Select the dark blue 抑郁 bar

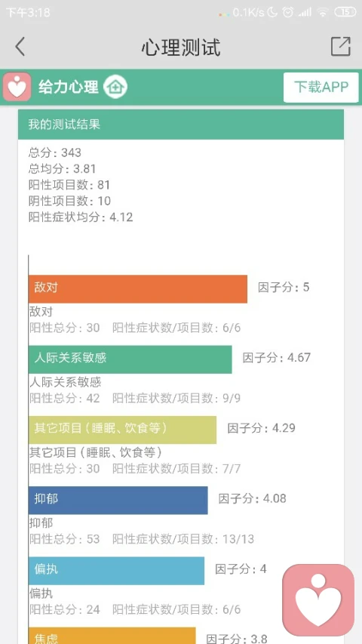coord(118,501)
